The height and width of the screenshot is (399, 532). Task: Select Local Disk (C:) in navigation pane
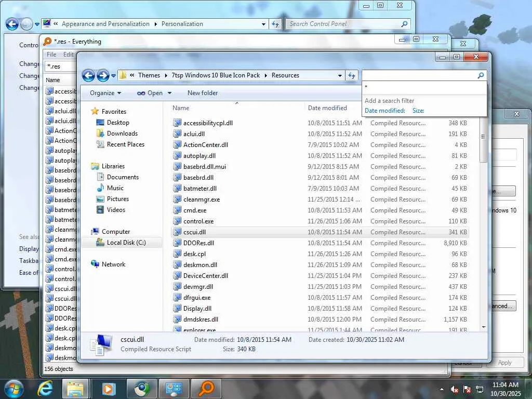[x=126, y=243]
